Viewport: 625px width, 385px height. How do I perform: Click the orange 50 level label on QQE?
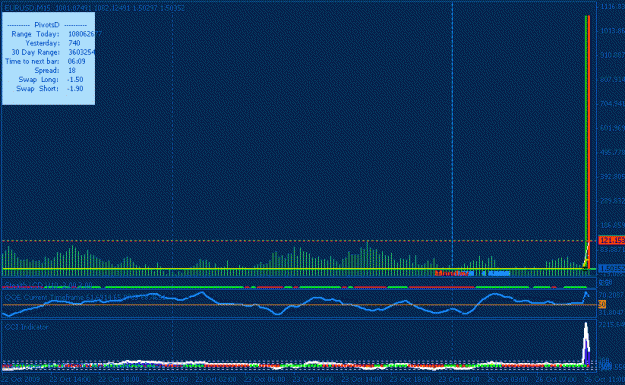click(x=602, y=304)
